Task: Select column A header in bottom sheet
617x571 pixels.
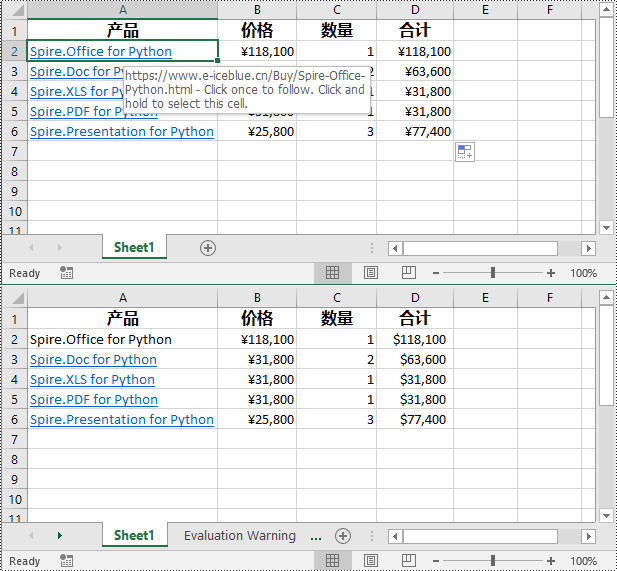Action: pos(122,298)
